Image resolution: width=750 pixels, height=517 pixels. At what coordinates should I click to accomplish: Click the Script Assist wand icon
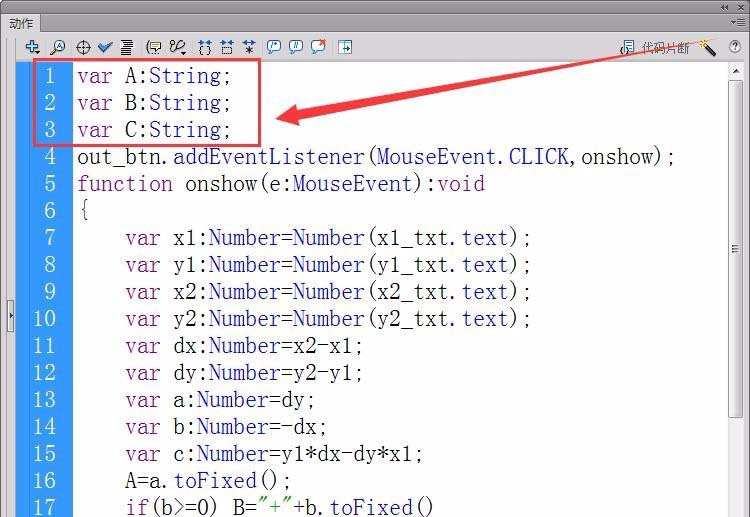[x=708, y=47]
